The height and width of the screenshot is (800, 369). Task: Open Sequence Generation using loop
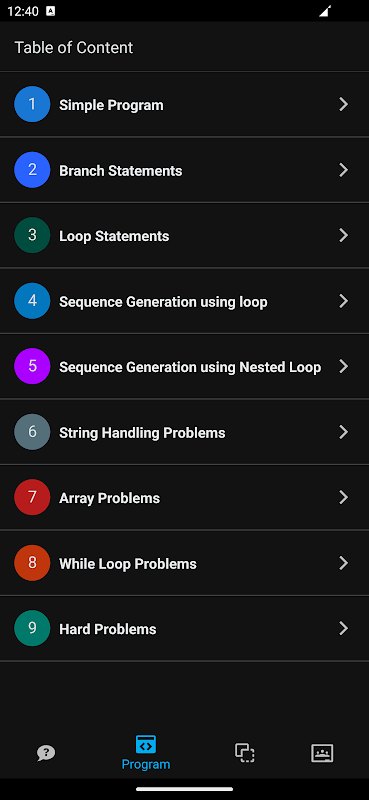[x=184, y=301]
